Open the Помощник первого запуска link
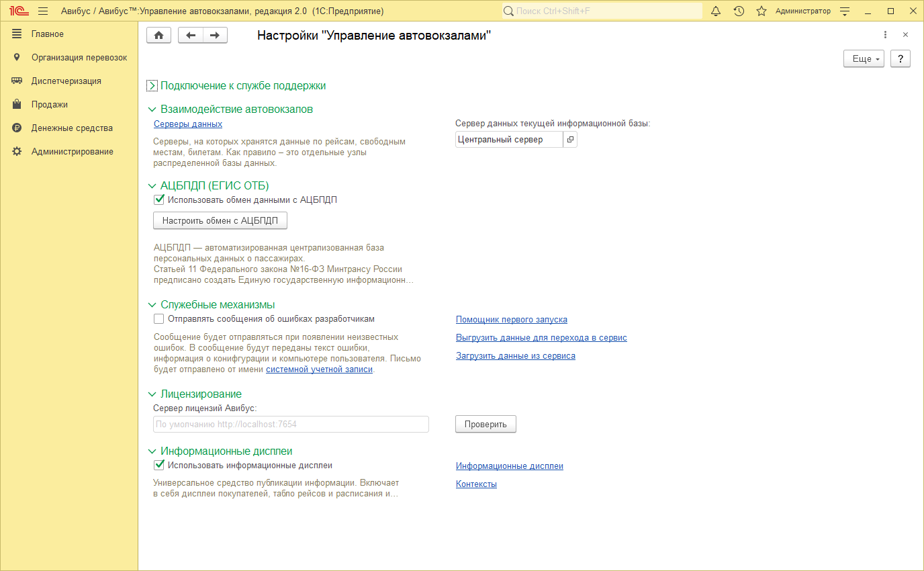The width and height of the screenshot is (924, 571). (511, 320)
